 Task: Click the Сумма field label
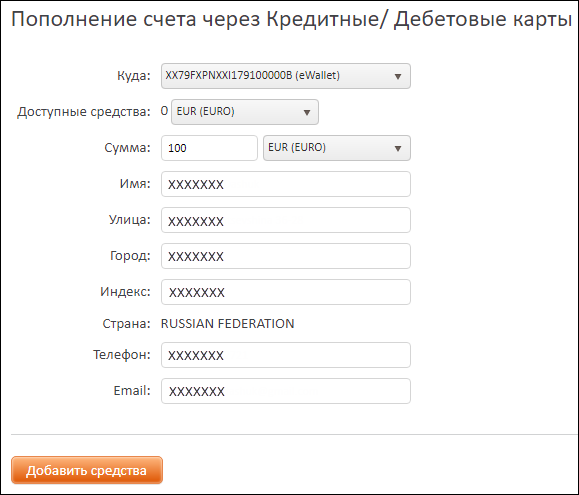pyautogui.click(x=127, y=148)
